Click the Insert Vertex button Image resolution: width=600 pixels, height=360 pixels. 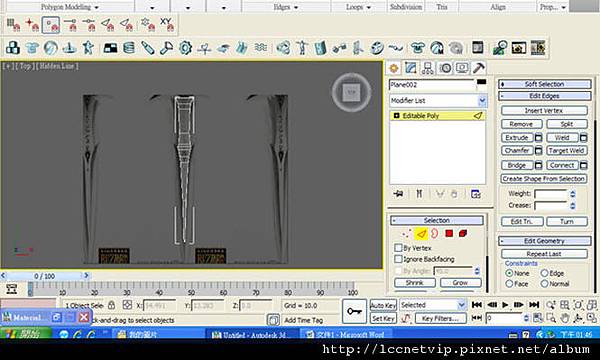544,111
